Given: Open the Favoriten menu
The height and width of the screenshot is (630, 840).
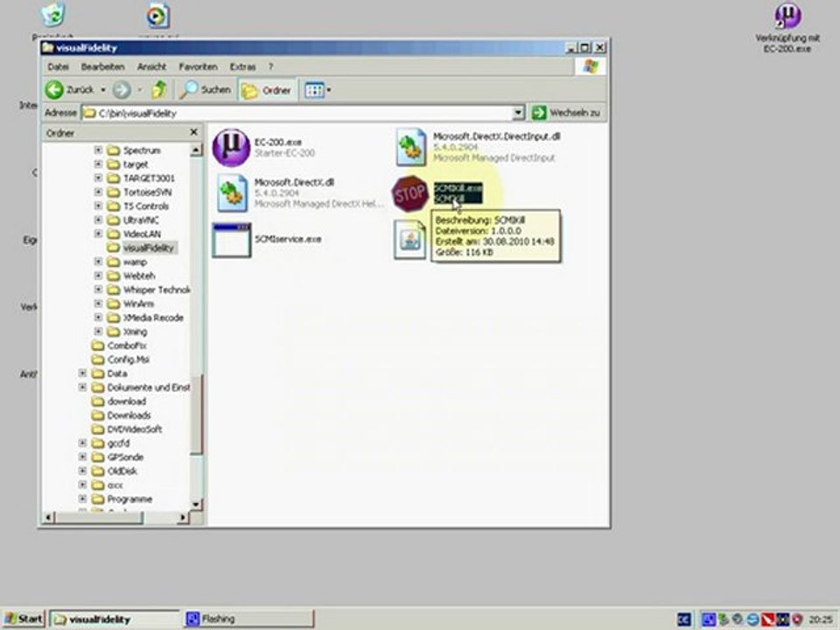Looking at the screenshot, I should tap(198, 67).
